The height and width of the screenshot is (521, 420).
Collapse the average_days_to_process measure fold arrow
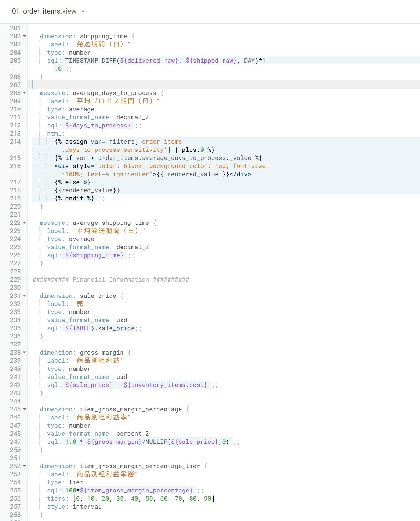(x=24, y=93)
